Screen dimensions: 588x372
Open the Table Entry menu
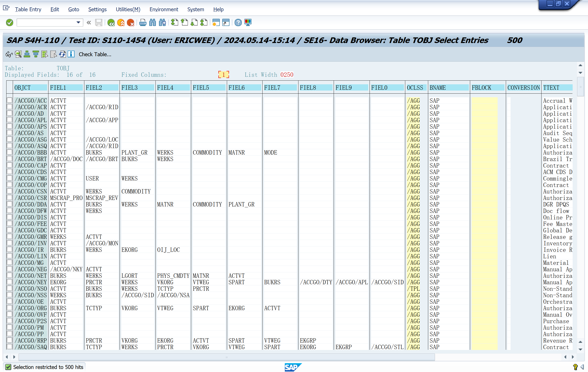(x=28, y=9)
